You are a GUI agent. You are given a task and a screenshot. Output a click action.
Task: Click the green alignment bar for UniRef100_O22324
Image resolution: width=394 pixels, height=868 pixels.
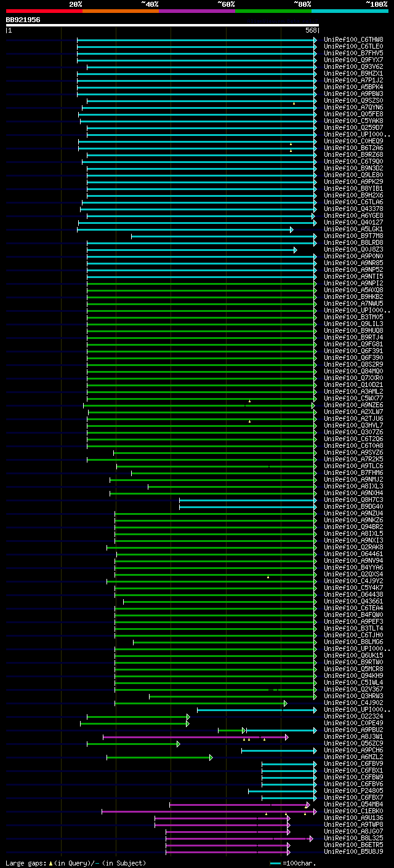click(x=138, y=717)
